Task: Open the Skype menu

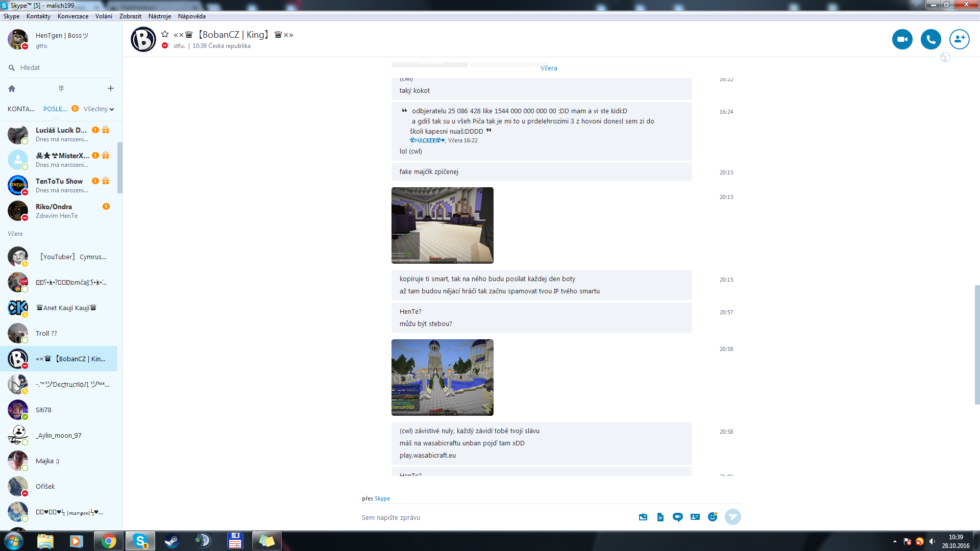Action: (x=11, y=16)
